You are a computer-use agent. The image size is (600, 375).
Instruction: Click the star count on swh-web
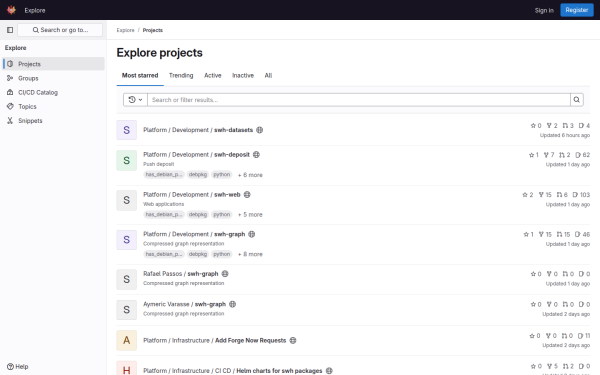pyautogui.click(x=528, y=195)
